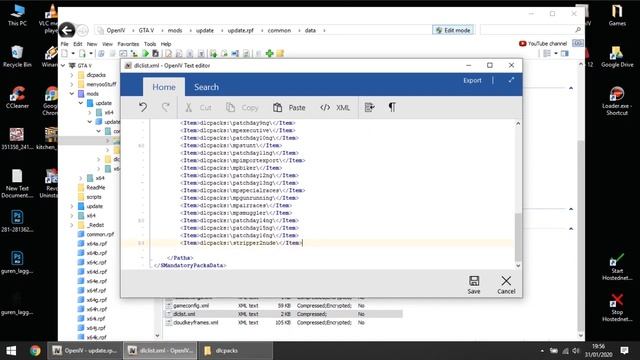Expand the dlcpacks folder in tree
Viewport: 640px width, 360px height.
point(72,75)
